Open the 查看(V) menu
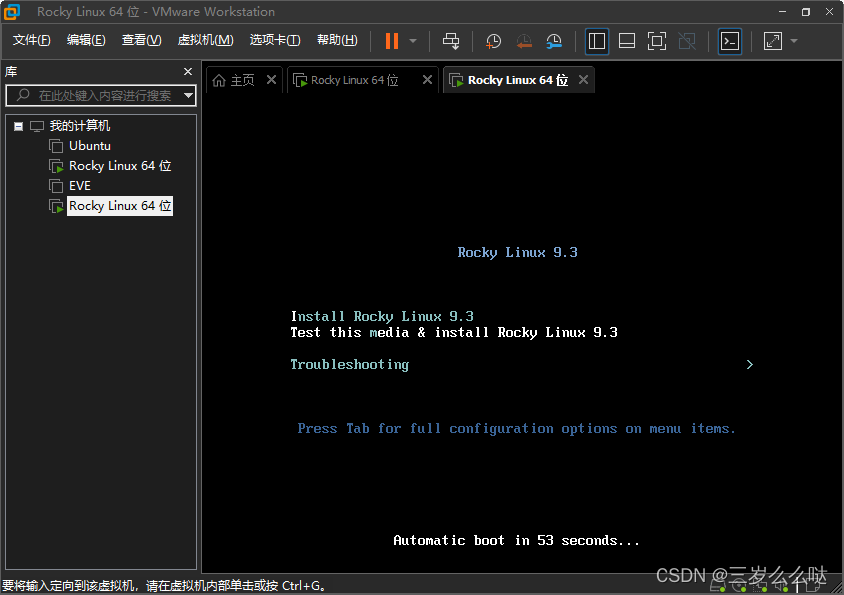844x595 pixels. [141, 40]
